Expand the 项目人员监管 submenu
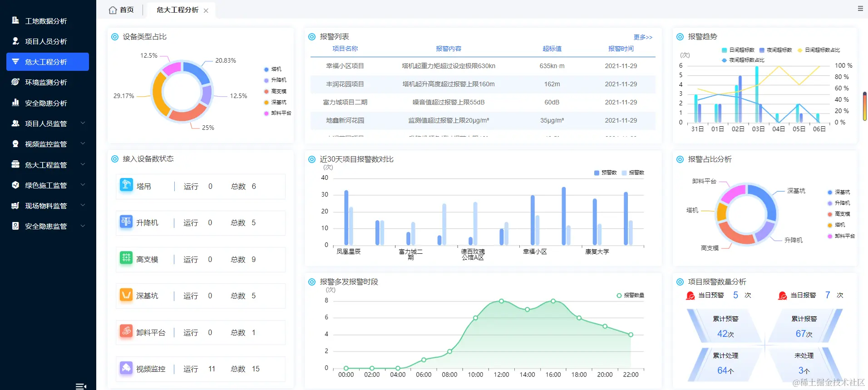Screen dimensions: 868x390 (x=83, y=123)
